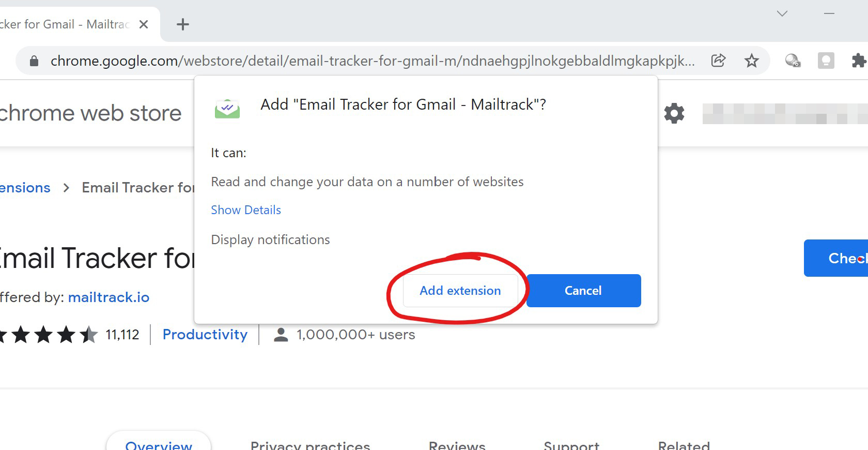
Task: Click the padlock site info icon
Action: pos(34,61)
